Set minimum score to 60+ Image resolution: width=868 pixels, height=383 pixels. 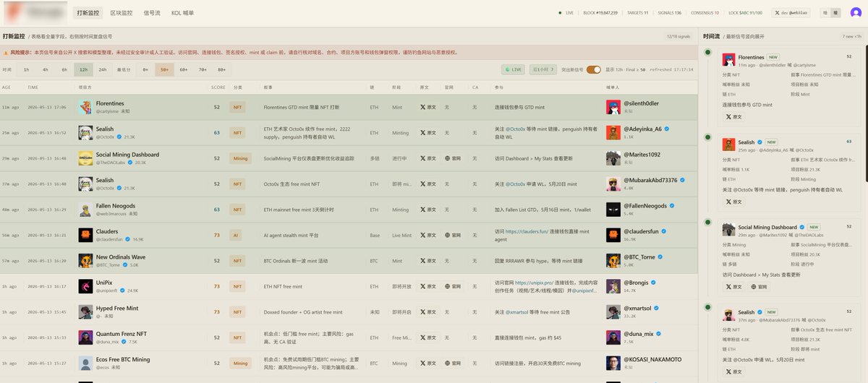(x=184, y=69)
